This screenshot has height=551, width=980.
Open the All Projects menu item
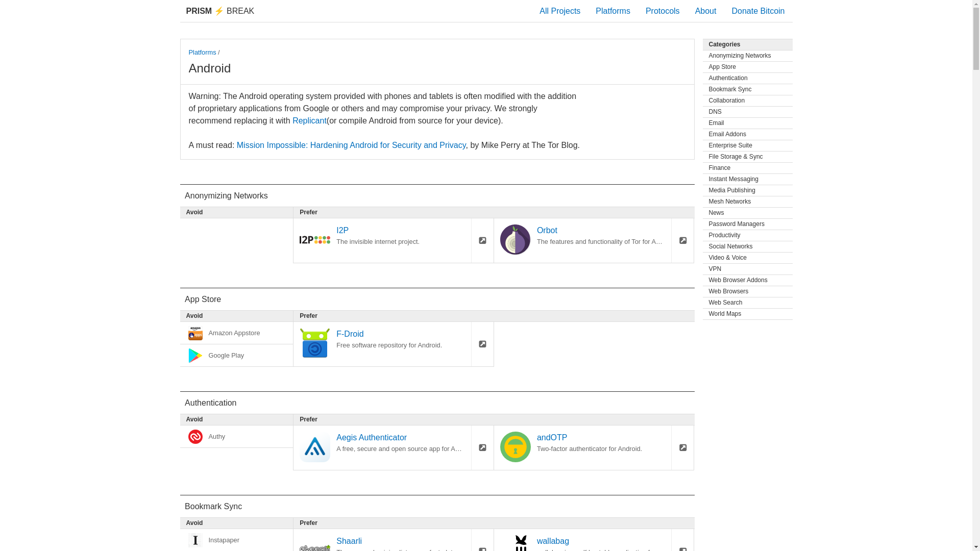pos(559,11)
